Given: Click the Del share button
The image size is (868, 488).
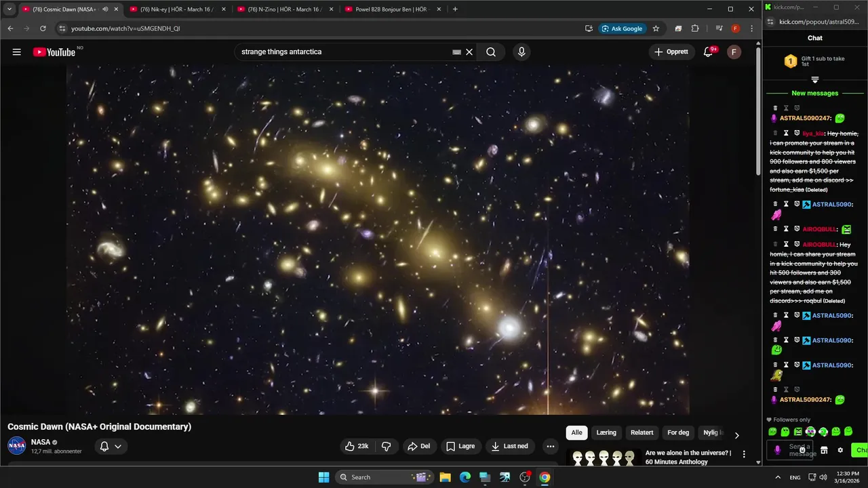Looking at the screenshot, I should (x=418, y=446).
